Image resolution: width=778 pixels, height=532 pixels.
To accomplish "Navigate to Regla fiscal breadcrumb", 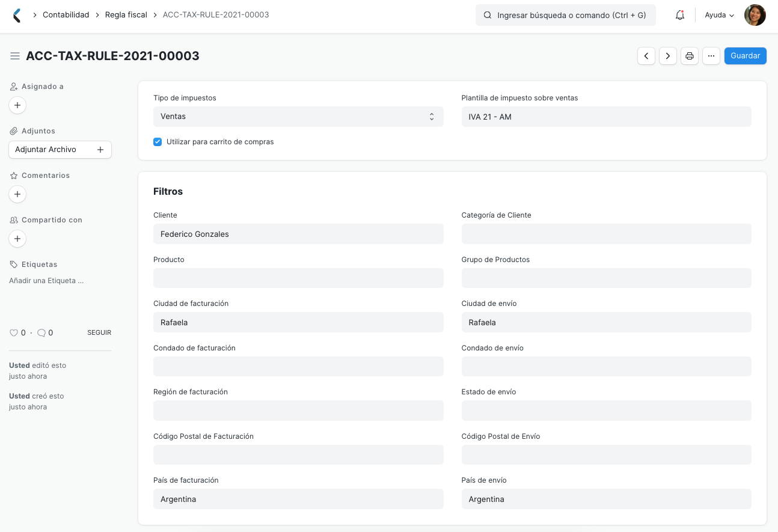I will [x=126, y=14].
